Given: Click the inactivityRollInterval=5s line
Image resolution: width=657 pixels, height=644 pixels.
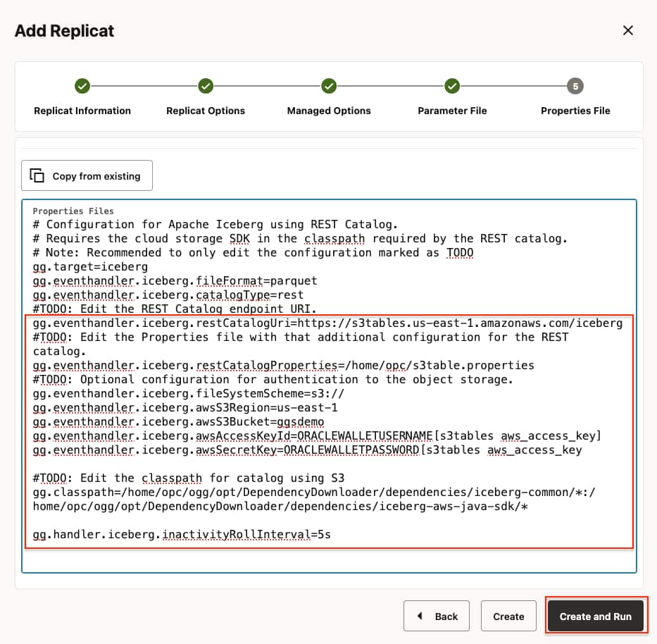Looking at the screenshot, I should pyautogui.click(x=182, y=534).
